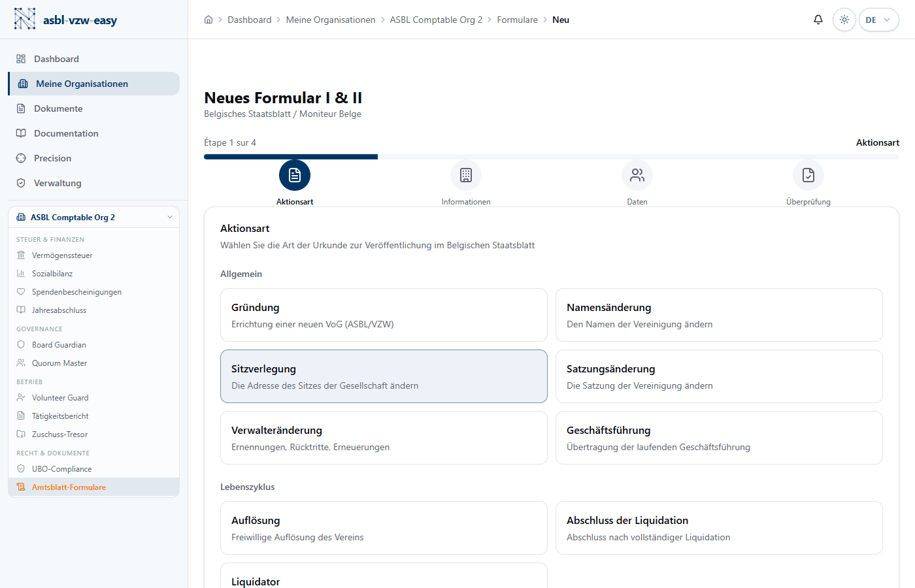Click Amtsblatt-Formulare scroll icon
The image size is (915, 588).
[x=21, y=487]
